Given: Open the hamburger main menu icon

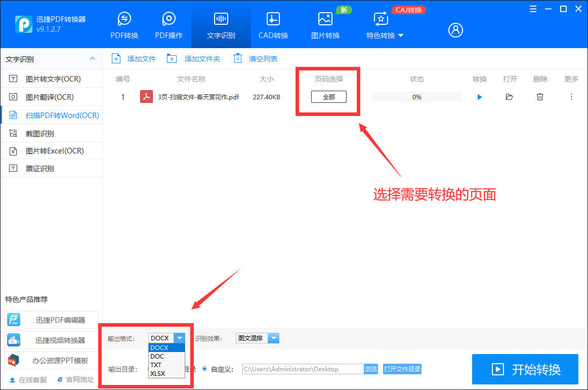Looking at the screenshot, I should [x=533, y=9].
